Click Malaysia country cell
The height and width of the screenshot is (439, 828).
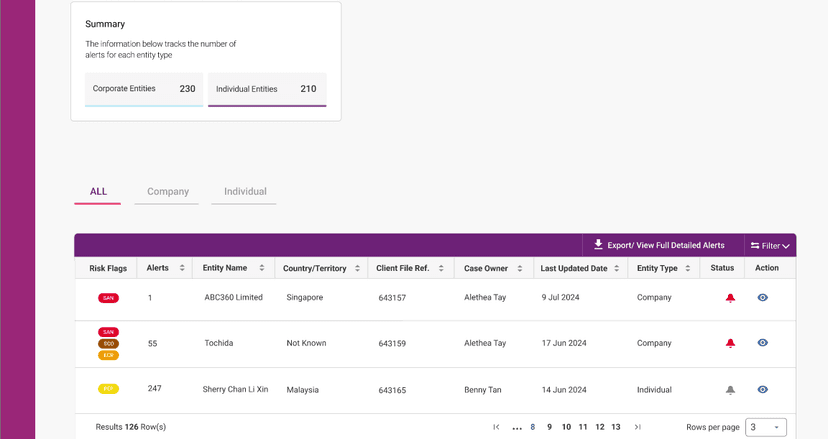303,390
